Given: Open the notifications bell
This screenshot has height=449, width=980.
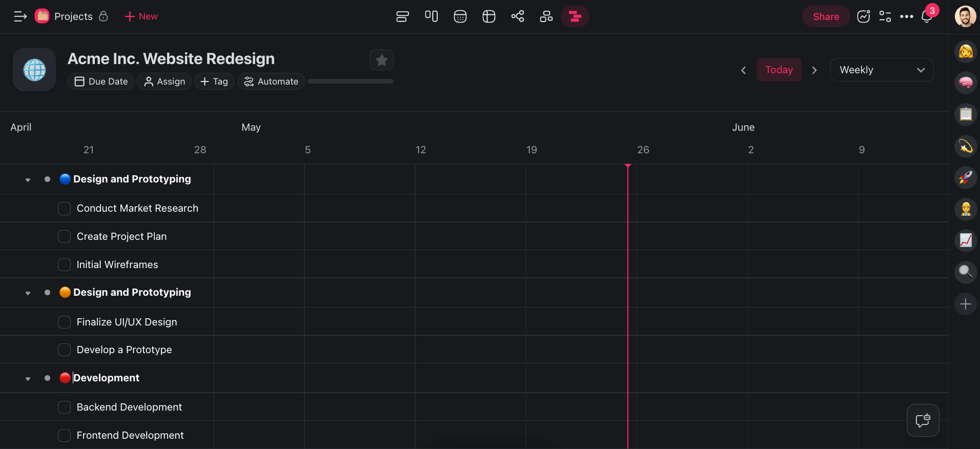Looking at the screenshot, I should click(927, 16).
